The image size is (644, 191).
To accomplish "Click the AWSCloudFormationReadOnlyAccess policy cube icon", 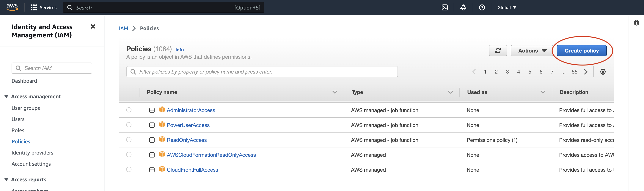I will point(162,154).
